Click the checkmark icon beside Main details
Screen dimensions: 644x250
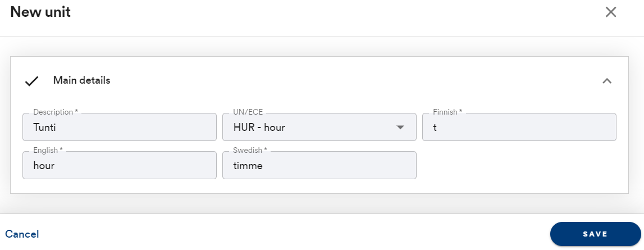point(31,81)
